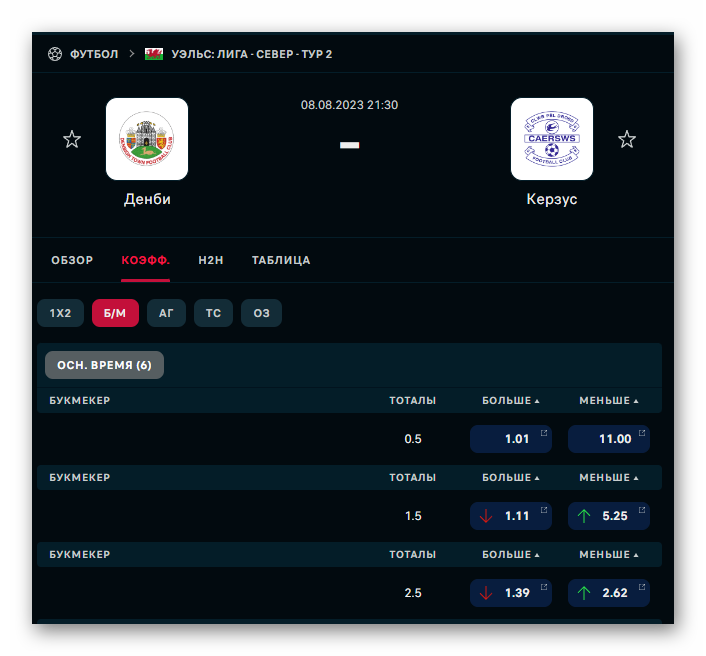Open the ФУТБОЛ breadcrumb link
Viewport: 706px width, 656px height.
coord(94,54)
